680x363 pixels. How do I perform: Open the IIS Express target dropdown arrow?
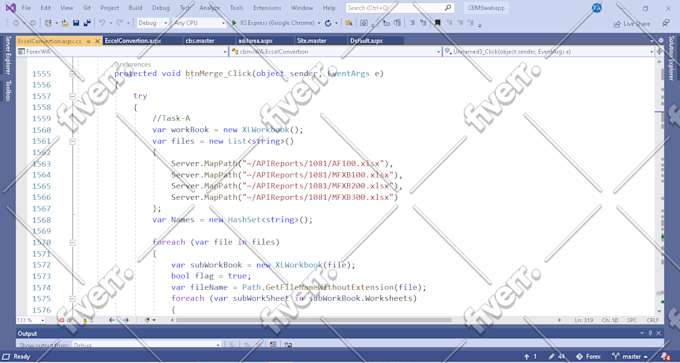click(319, 23)
